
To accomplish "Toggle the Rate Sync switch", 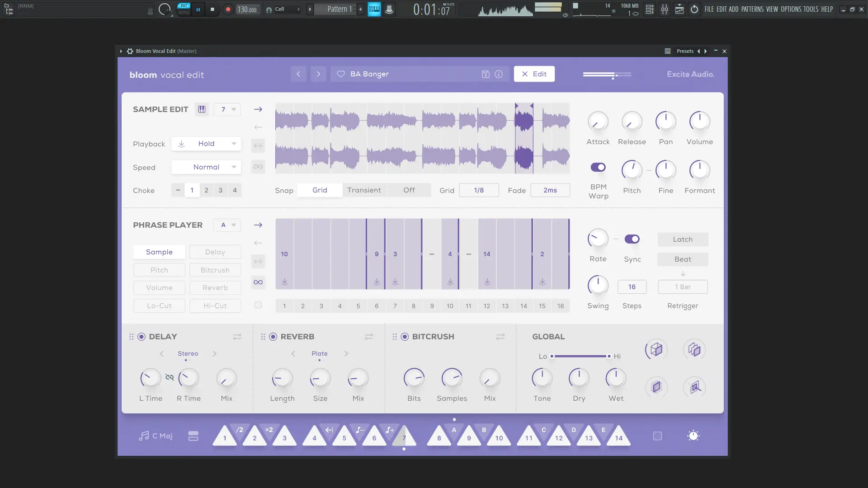I will tap(632, 239).
